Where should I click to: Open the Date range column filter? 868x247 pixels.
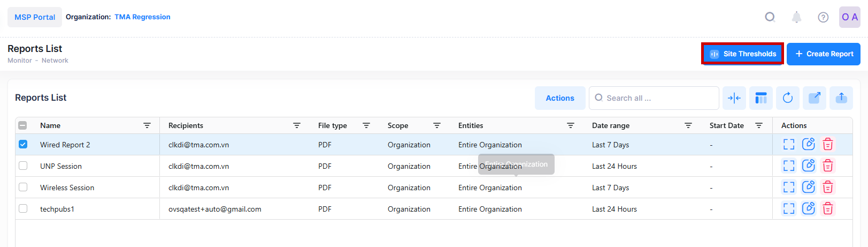coord(688,125)
